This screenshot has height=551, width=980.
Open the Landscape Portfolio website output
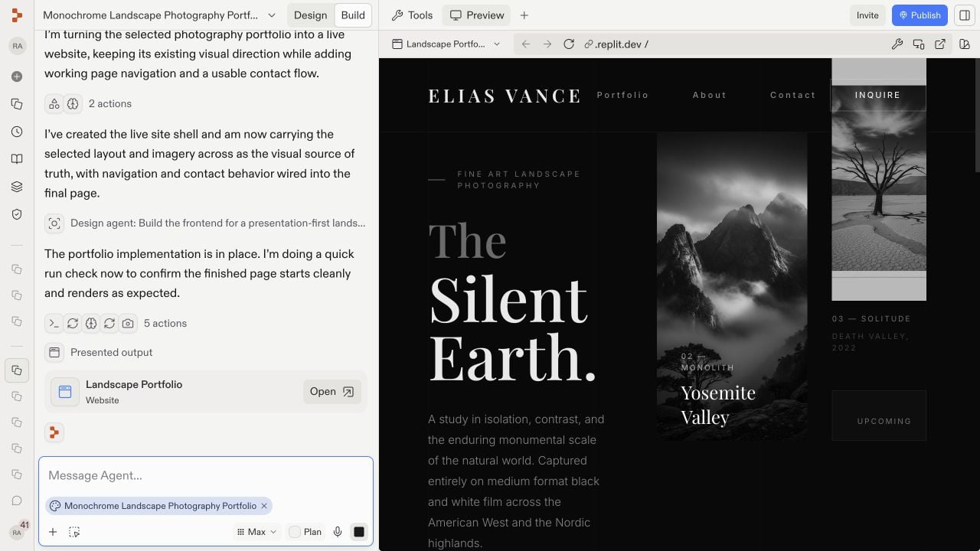(x=332, y=392)
